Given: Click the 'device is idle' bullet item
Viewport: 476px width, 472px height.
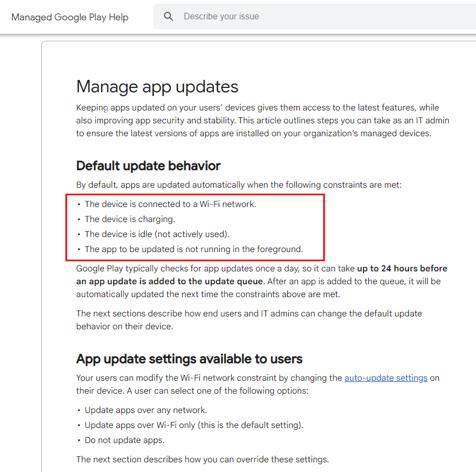Looking at the screenshot, I should 157,234.
